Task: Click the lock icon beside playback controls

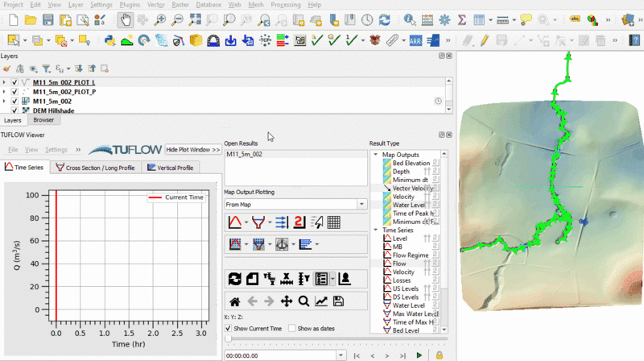Action: click(439, 355)
